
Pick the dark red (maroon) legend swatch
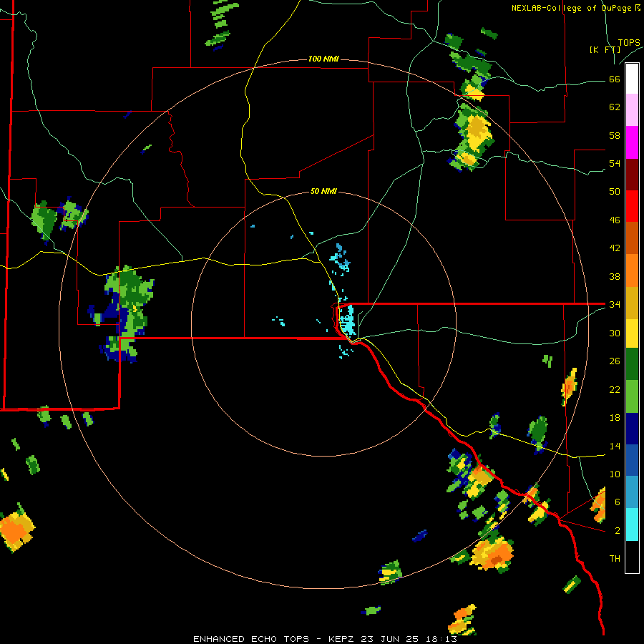tap(632, 175)
